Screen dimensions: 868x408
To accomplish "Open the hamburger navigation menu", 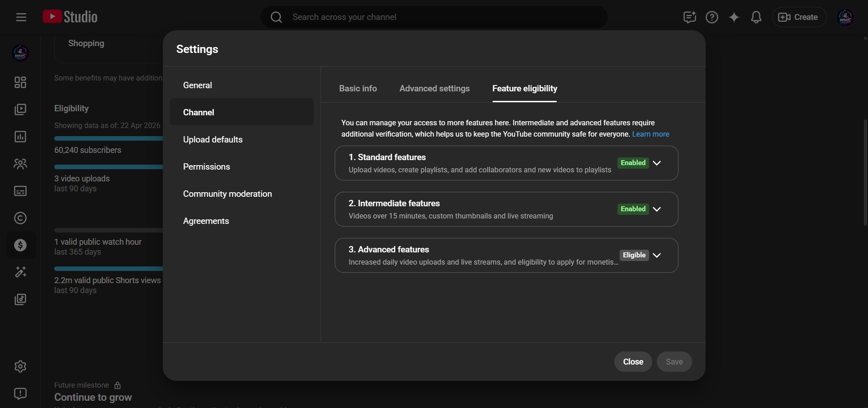I will (21, 17).
